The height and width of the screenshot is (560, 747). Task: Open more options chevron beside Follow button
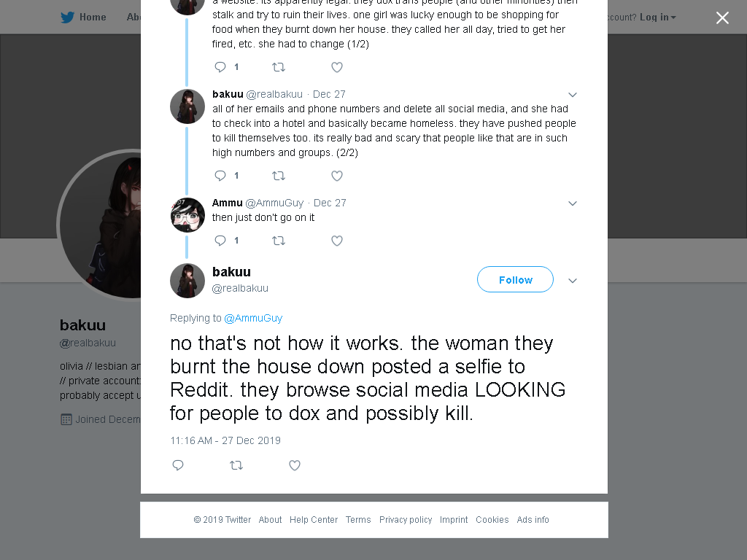[573, 281]
